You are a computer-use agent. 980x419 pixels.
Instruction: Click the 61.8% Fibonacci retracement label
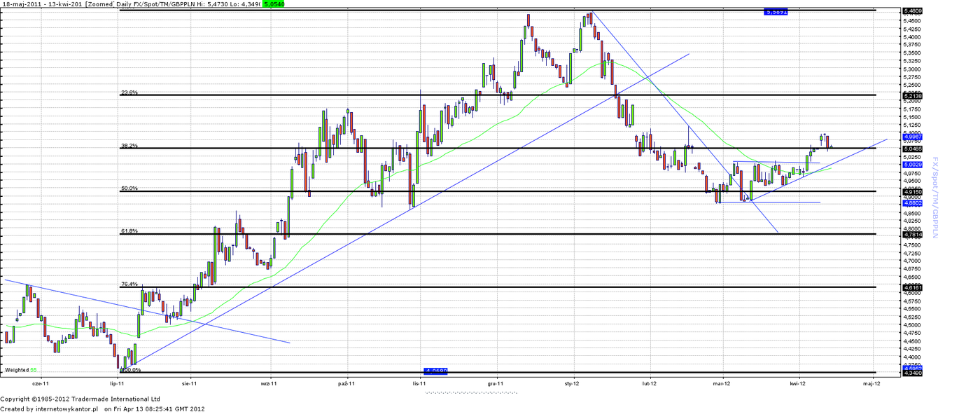(x=129, y=231)
